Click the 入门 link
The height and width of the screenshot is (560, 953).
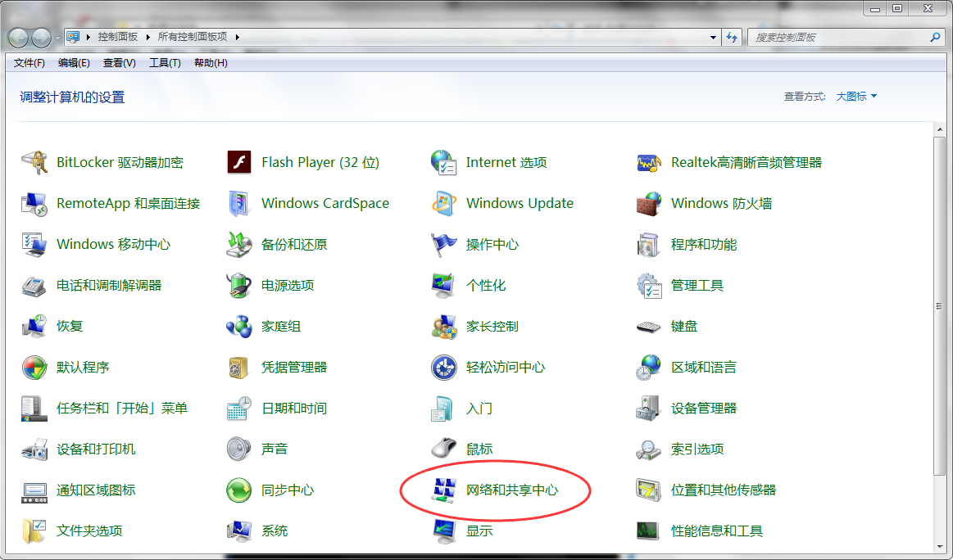click(479, 409)
